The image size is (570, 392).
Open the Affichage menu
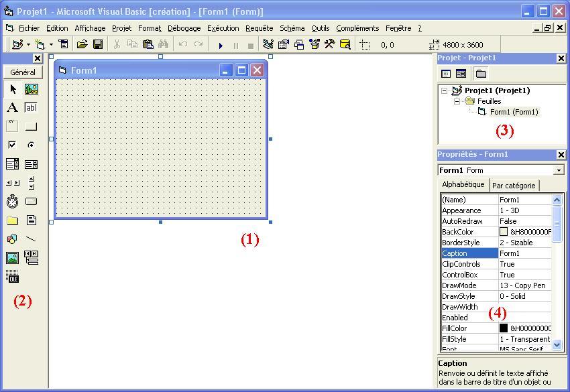tap(90, 28)
